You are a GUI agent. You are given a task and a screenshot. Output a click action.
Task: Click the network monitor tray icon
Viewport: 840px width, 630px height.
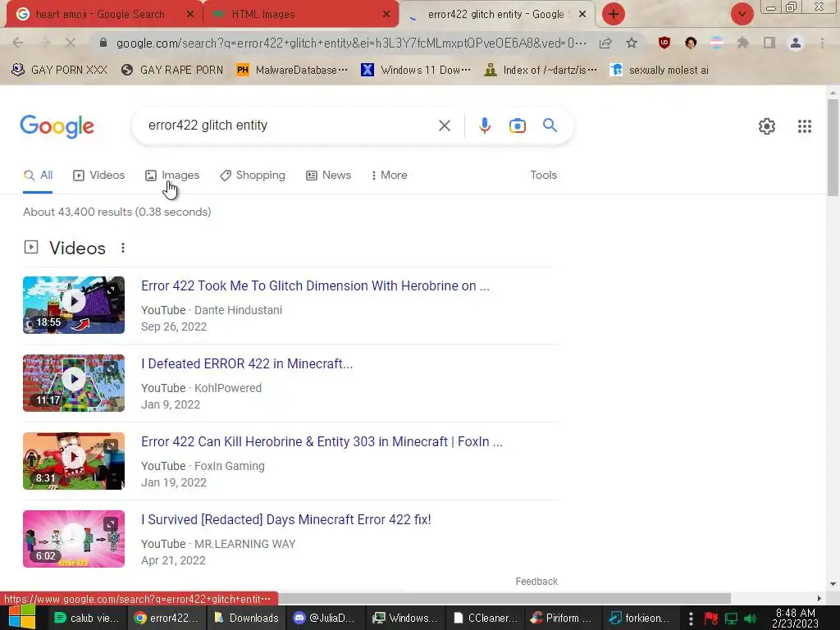click(x=731, y=619)
